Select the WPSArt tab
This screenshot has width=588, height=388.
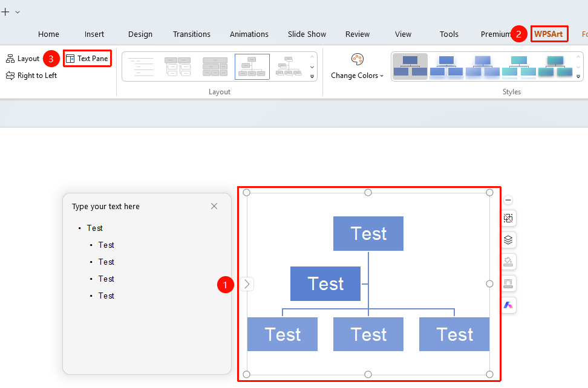tap(549, 34)
